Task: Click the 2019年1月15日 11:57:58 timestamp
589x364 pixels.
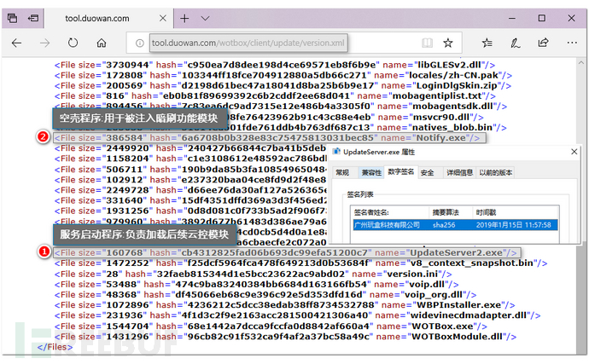Action: (x=514, y=225)
